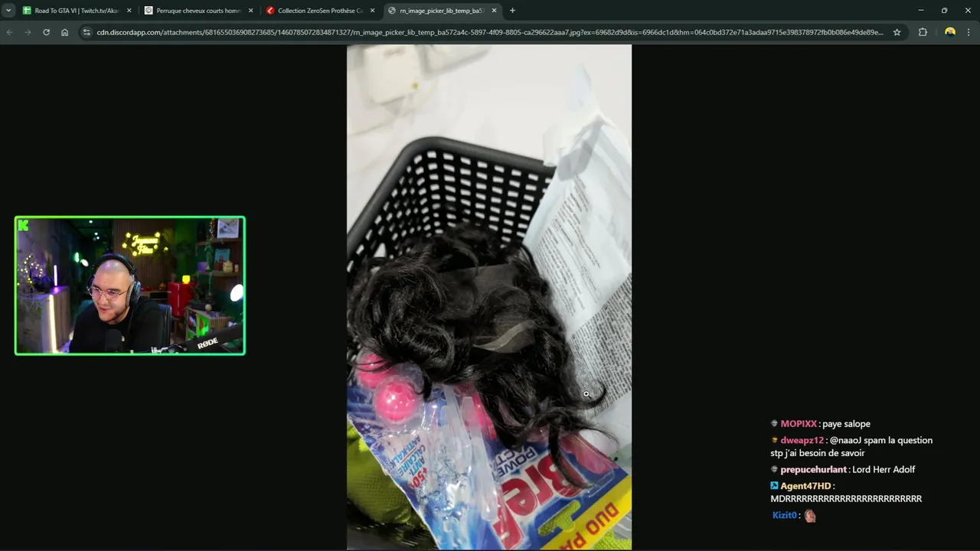Open the browser profile avatar
The height and width of the screenshot is (551, 980).
tap(950, 32)
